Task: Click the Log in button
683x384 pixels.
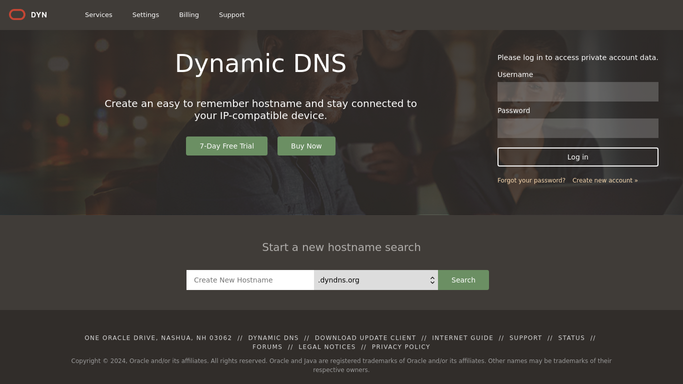Action: pyautogui.click(x=578, y=157)
